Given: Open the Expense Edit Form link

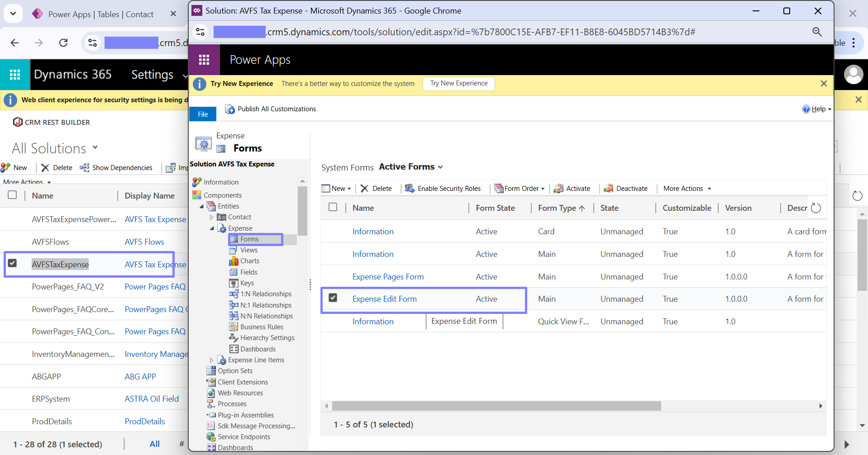Looking at the screenshot, I should click(384, 299).
